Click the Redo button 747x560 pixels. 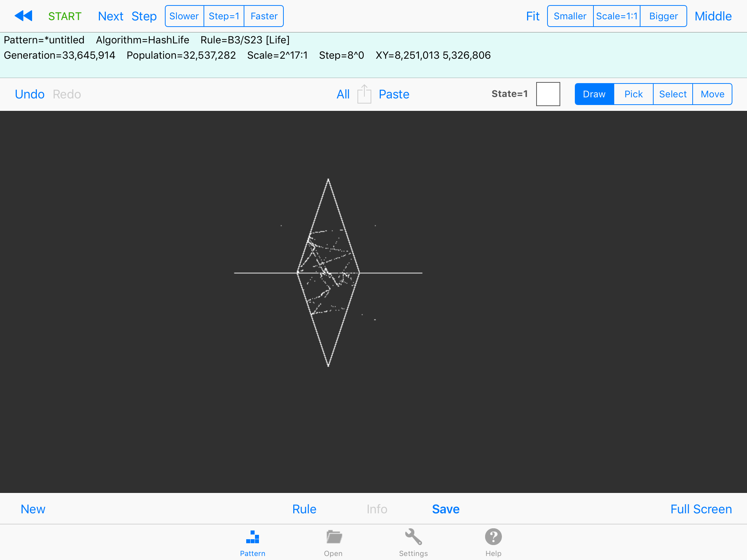pos(67,94)
